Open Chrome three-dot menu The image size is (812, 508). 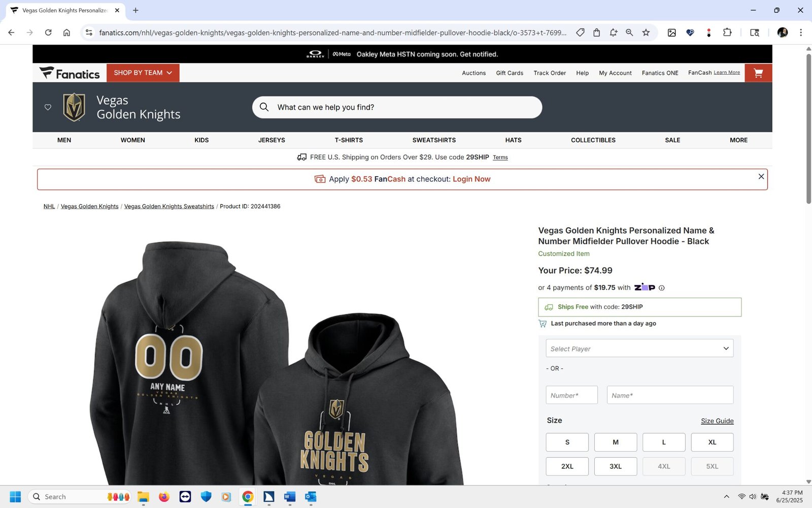[x=801, y=33]
